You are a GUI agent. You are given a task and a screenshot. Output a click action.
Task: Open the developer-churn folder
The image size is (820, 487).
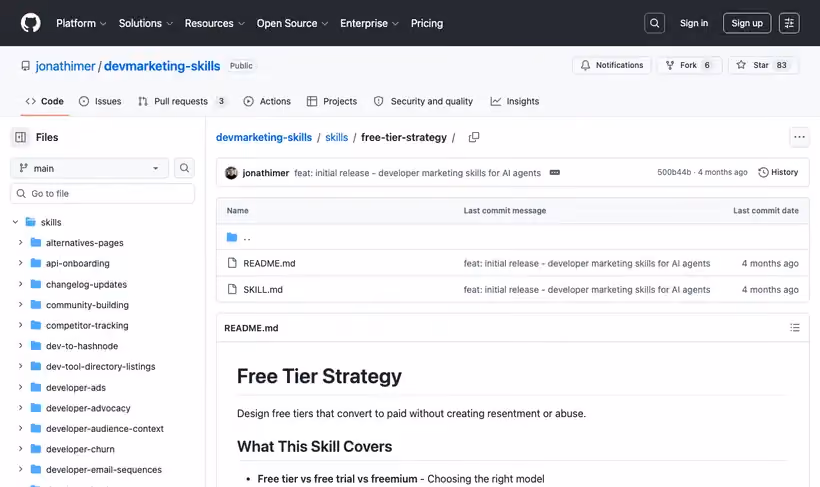[x=80, y=449]
